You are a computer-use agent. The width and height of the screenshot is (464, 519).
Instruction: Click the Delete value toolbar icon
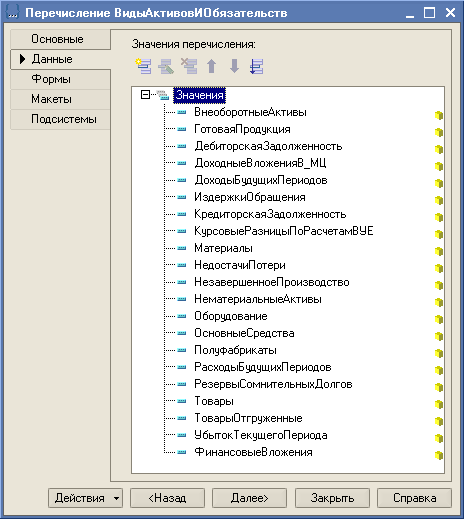click(x=189, y=66)
